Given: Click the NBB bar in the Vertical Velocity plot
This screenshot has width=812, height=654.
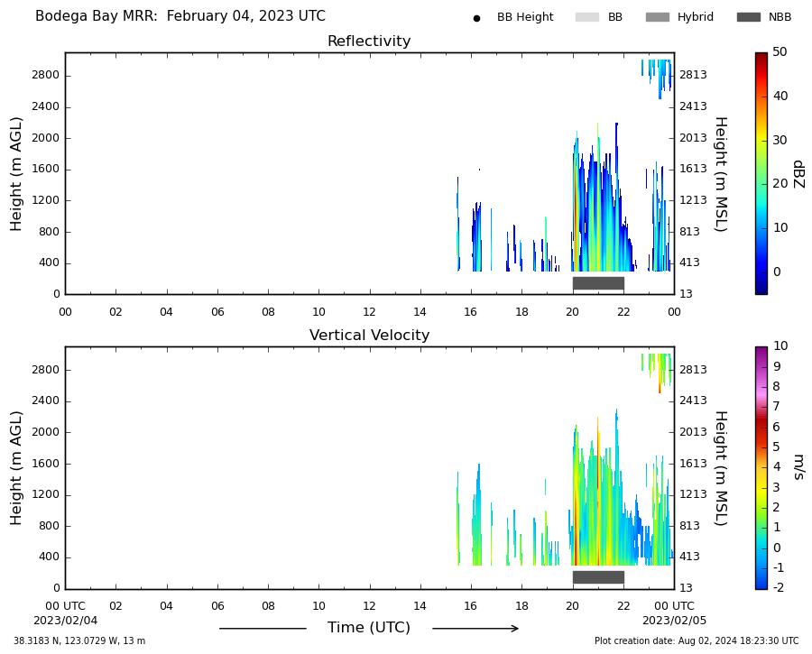Looking at the screenshot, I should [598, 576].
